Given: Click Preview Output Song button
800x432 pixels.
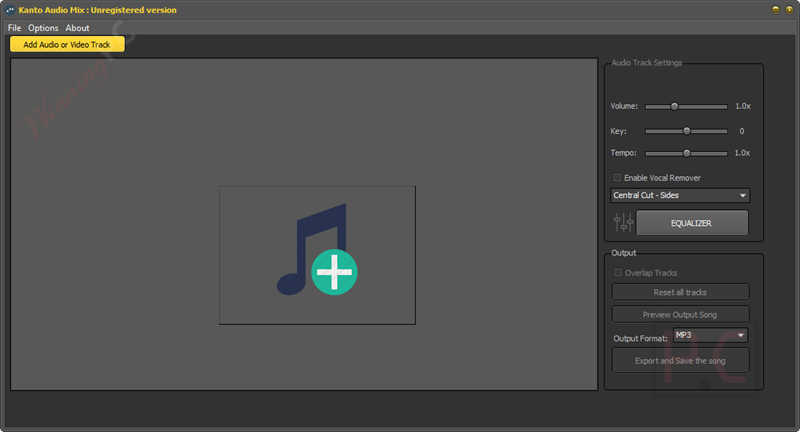Looking at the screenshot, I should tap(681, 315).
